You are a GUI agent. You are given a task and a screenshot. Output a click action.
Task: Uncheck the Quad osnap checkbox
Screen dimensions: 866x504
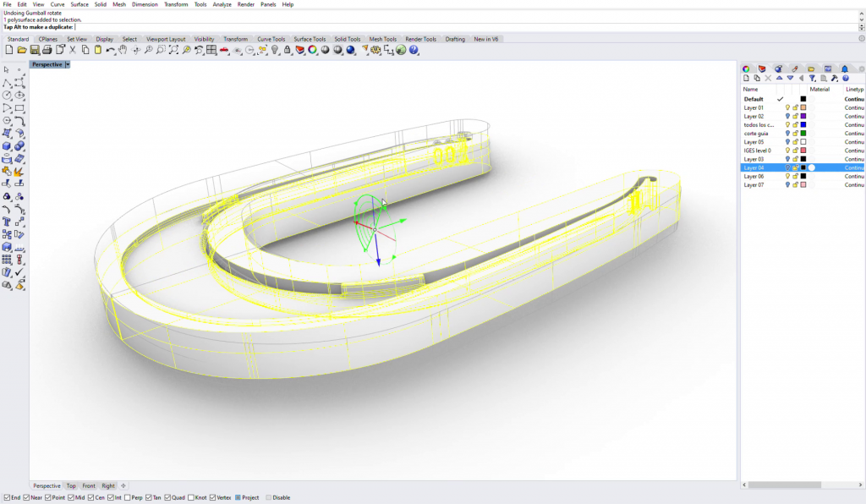click(168, 497)
